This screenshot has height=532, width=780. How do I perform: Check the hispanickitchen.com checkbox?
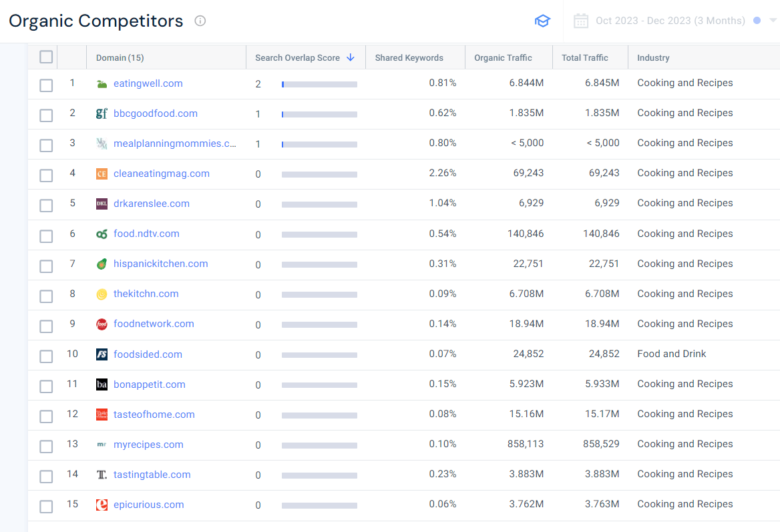point(46,266)
